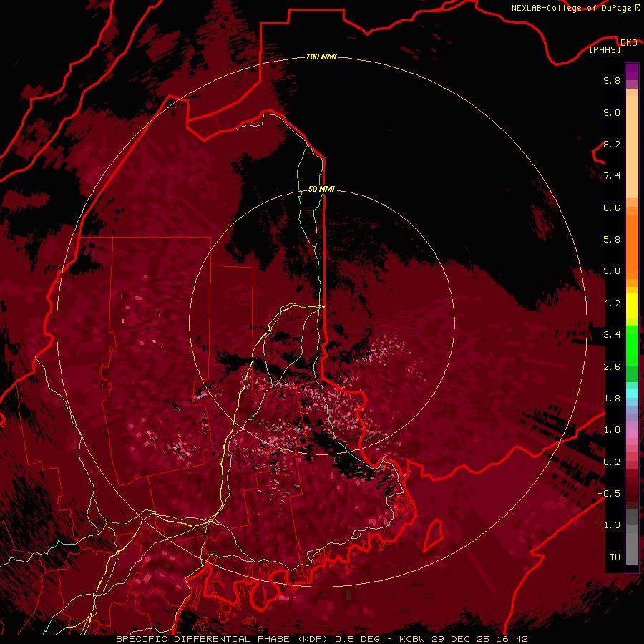
Task: Click the 9.0 value on color scale
Action: [612, 113]
